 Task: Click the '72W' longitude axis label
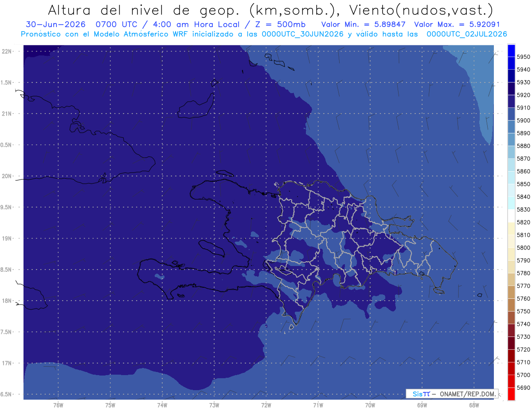pos(266,405)
